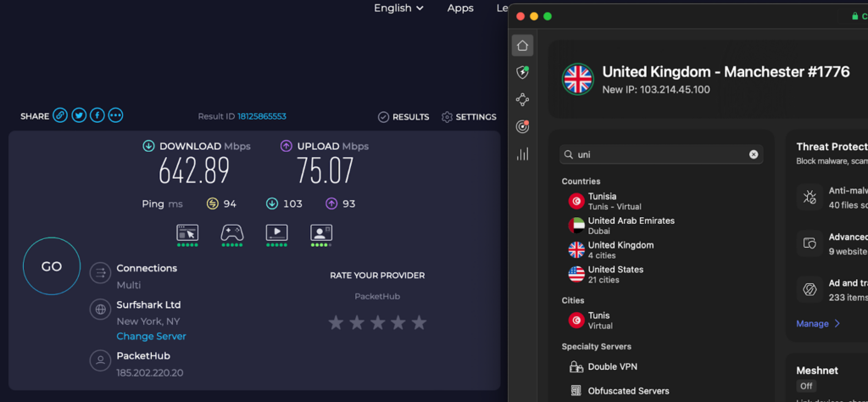Image resolution: width=868 pixels, height=402 pixels.
Task: Open NordVPN Home sidebar icon
Action: 522,46
